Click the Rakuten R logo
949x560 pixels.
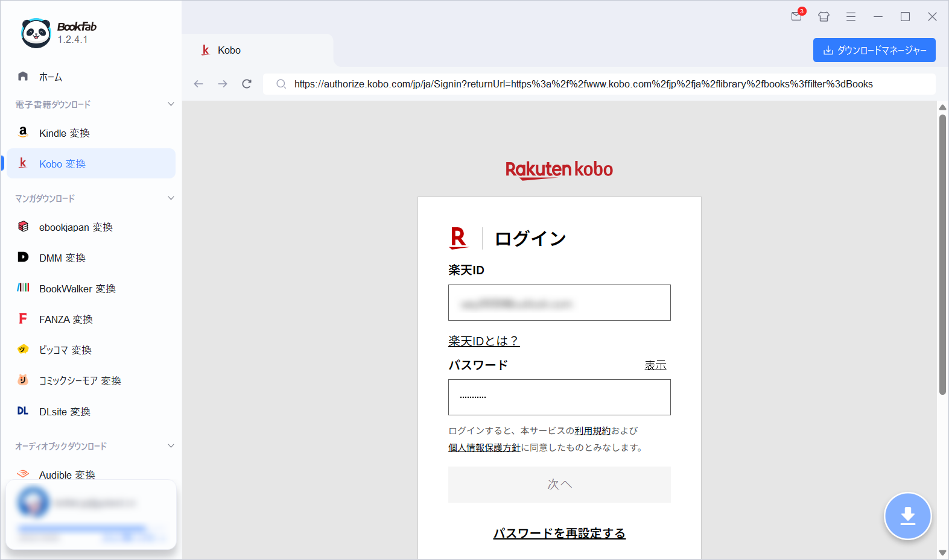(459, 238)
